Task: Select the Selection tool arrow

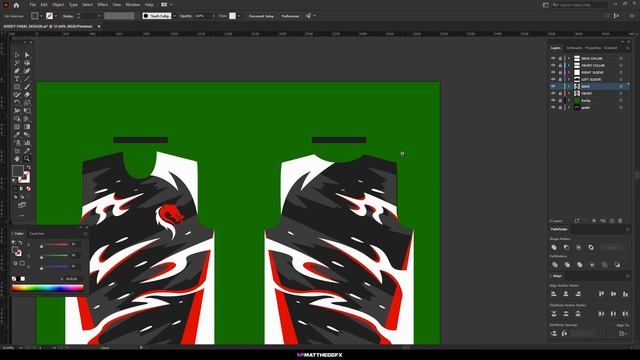Action: pos(17,55)
